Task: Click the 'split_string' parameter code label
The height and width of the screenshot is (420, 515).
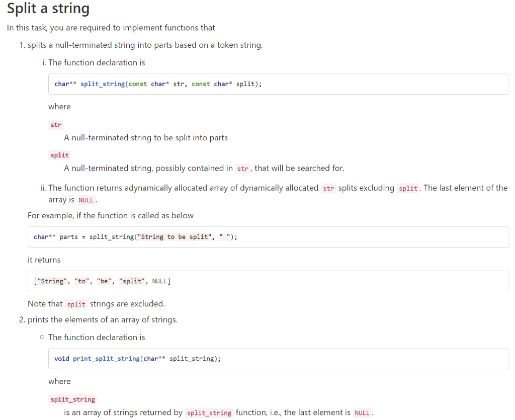Action: click(x=72, y=399)
